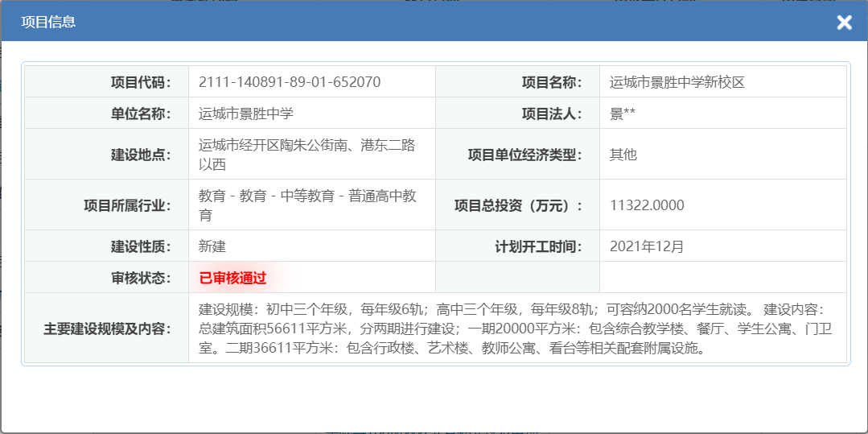This screenshot has height=434, width=868.
Task: Click economic type value 其他
Action: tap(623, 155)
